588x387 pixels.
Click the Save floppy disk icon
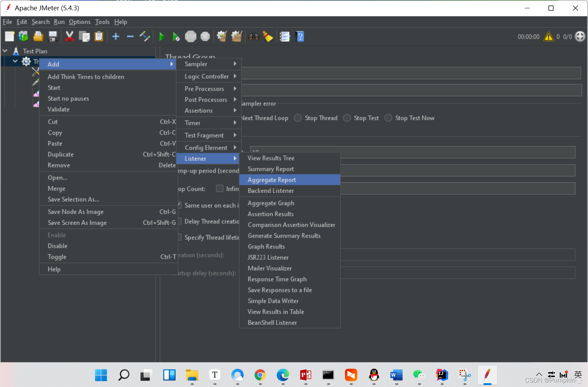pos(53,37)
